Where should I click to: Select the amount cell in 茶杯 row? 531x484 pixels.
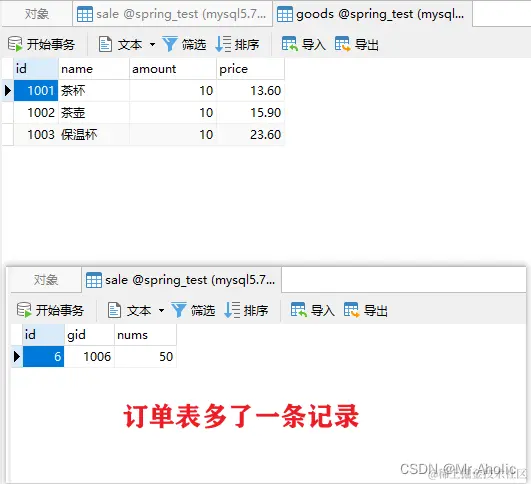pos(173,90)
